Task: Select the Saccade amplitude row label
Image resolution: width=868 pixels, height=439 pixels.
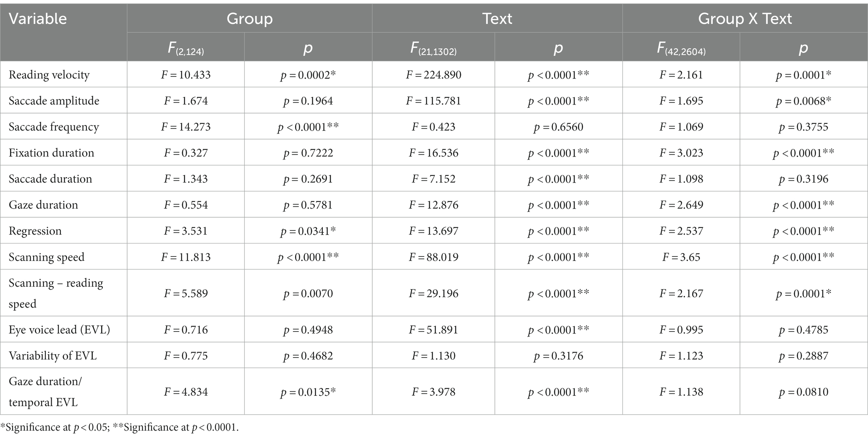Action: [x=54, y=101]
